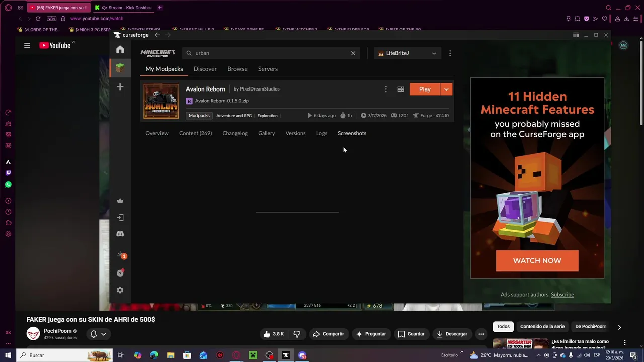Open more actions for the YouTube video
Image resolution: width=644 pixels, height=362 pixels.
(x=481, y=334)
